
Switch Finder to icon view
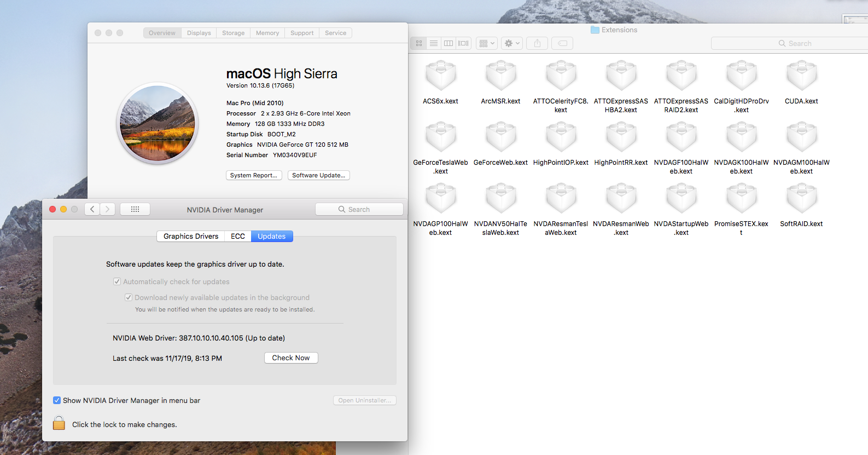point(419,43)
